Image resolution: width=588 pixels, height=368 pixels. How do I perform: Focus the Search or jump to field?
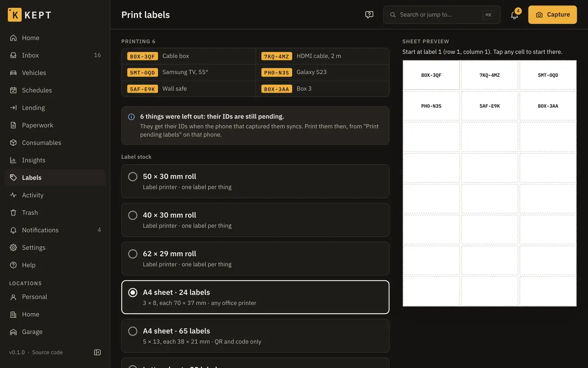pos(442,14)
